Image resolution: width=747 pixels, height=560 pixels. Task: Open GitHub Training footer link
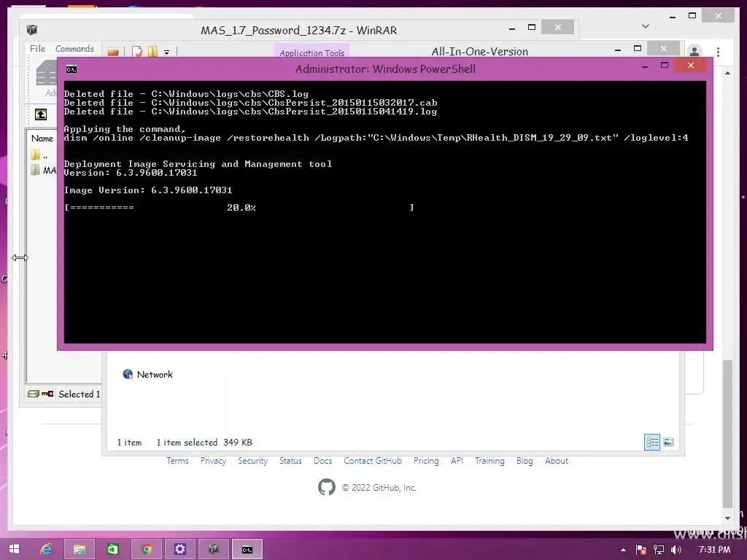489,461
